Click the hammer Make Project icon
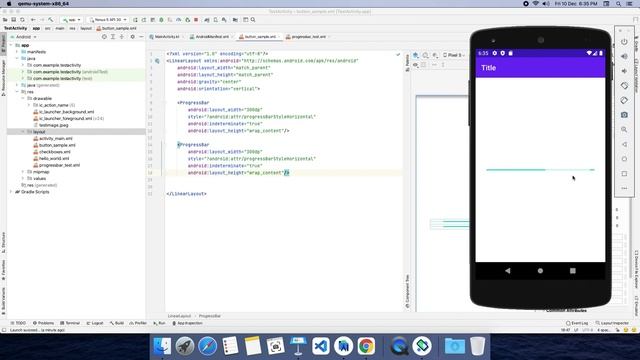Viewport: 640px width, 360px height. (51, 20)
